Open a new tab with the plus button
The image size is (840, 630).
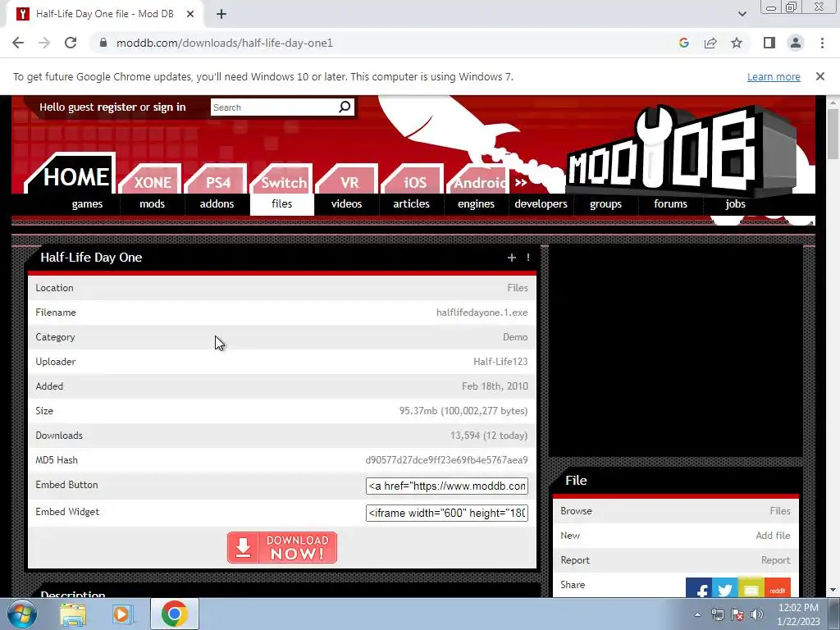coord(221,15)
